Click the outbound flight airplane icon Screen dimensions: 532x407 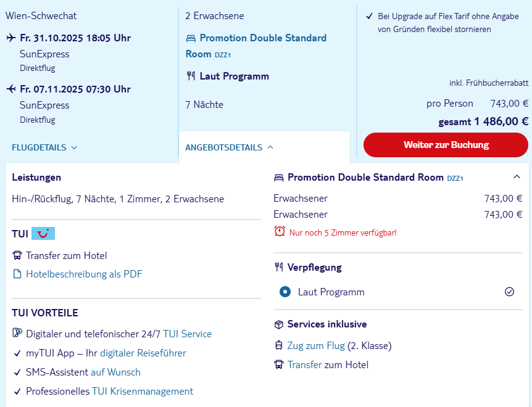[11, 38]
